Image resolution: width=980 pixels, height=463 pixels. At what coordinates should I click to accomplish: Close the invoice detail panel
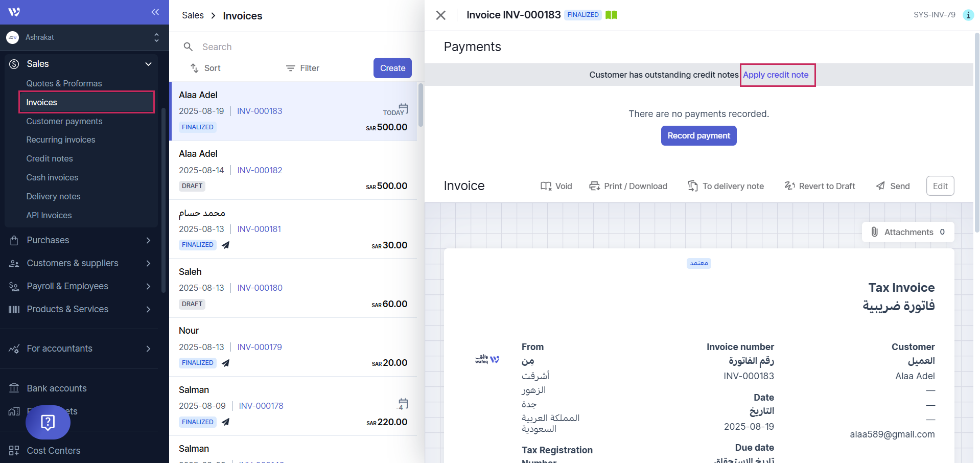[x=440, y=15]
